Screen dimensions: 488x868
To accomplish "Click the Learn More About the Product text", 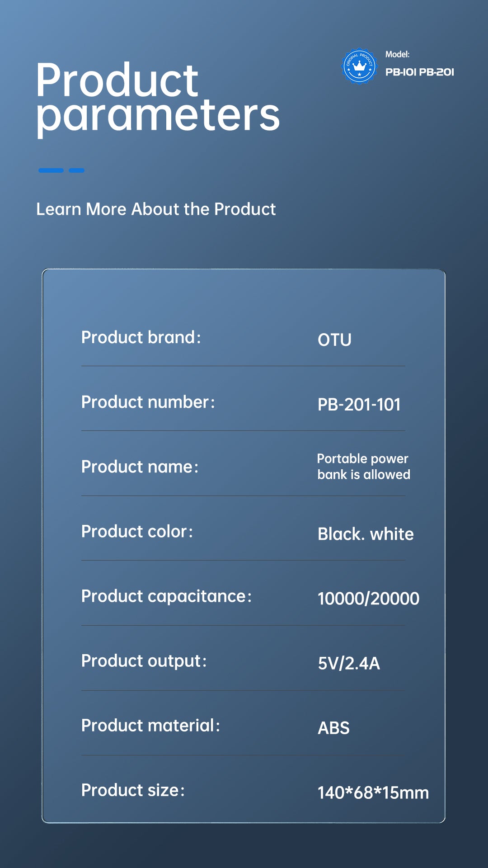I will pos(156,209).
